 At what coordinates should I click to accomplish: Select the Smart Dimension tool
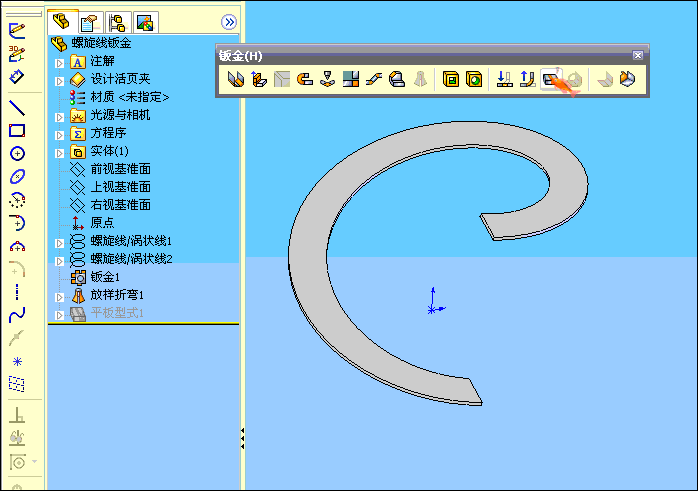17,76
